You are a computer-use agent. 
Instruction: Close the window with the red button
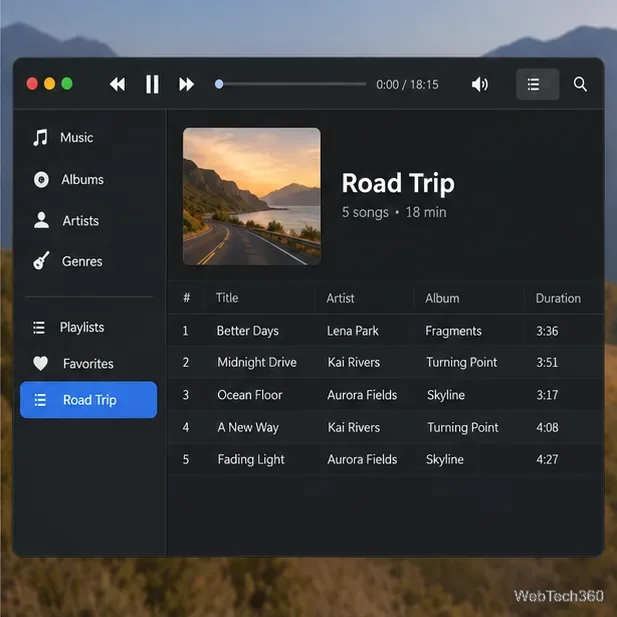point(32,84)
